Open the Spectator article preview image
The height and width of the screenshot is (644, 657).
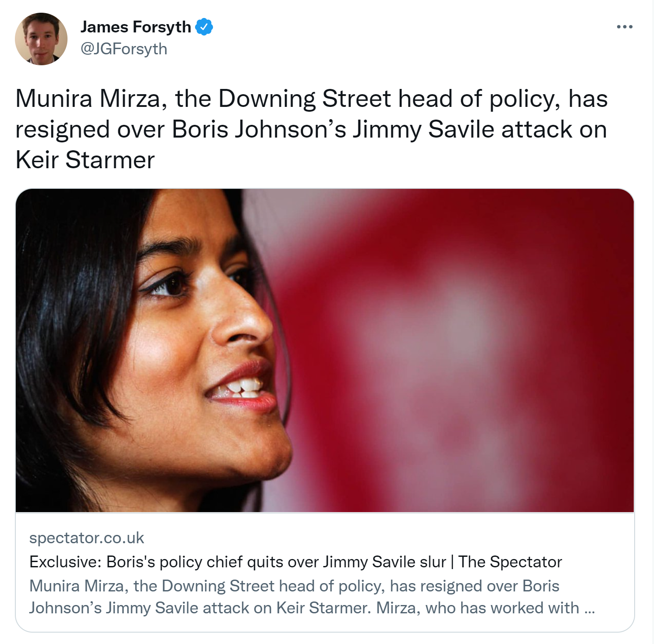click(325, 350)
